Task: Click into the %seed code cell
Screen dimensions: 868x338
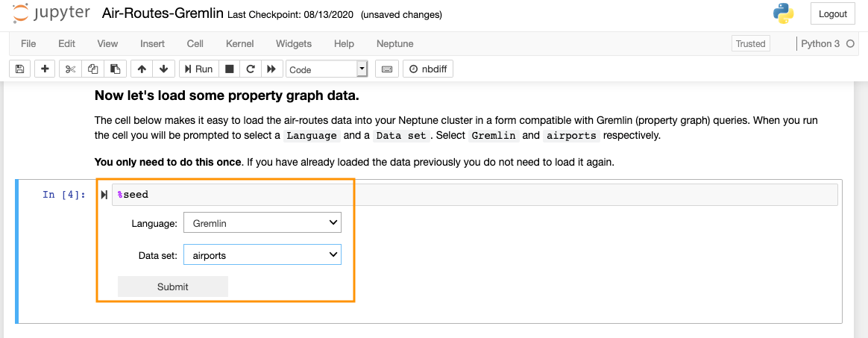Action: (x=474, y=195)
